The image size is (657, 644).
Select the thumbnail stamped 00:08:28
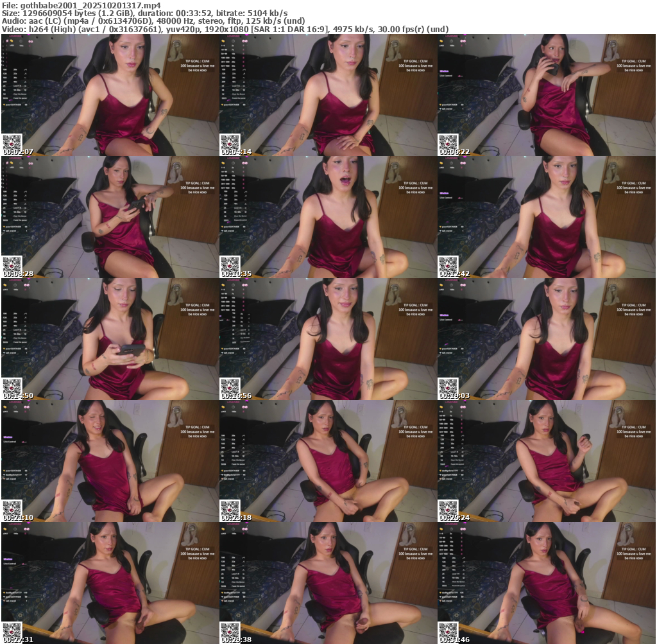click(x=110, y=217)
